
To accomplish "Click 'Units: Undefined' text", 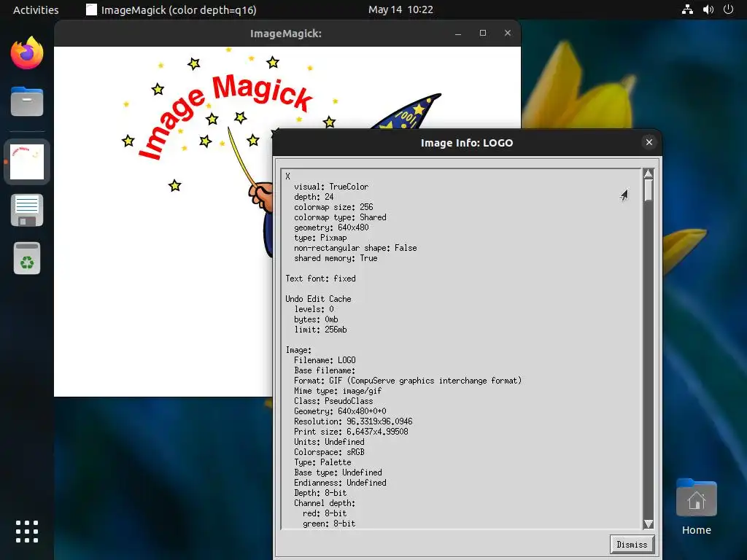I will pyautogui.click(x=329, y=442).
